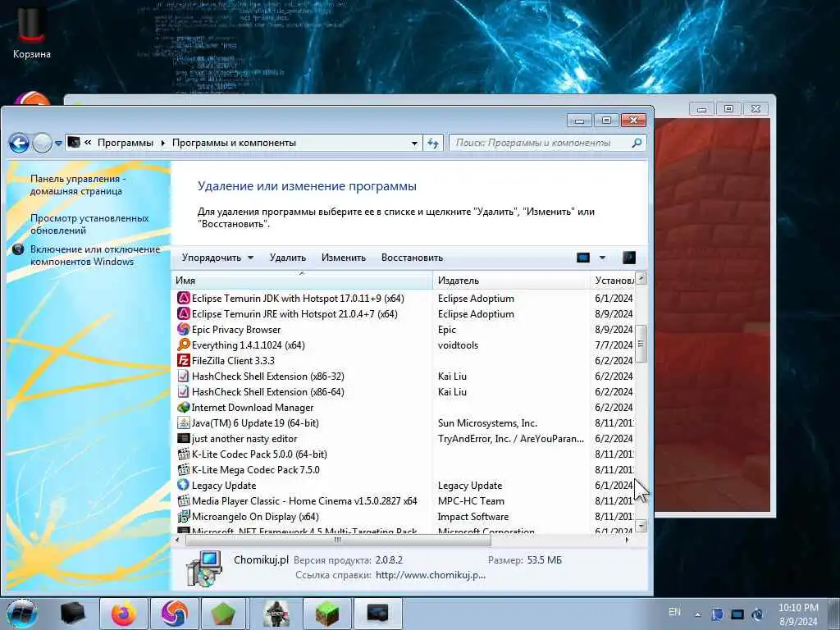Open the Упорядочить dropdown menu

click(217, 258)
